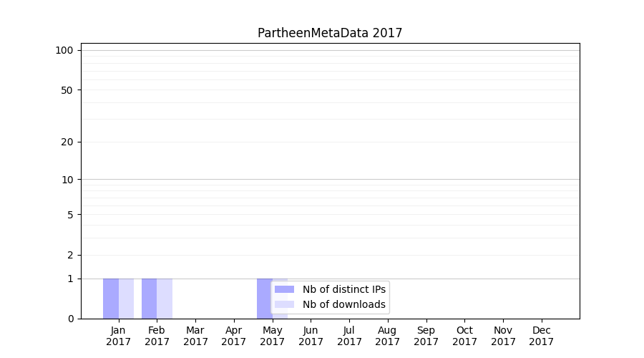Click the 100 y-axis tick label
Viewport: 644px width, 358px height.
[x=64, y=50]
